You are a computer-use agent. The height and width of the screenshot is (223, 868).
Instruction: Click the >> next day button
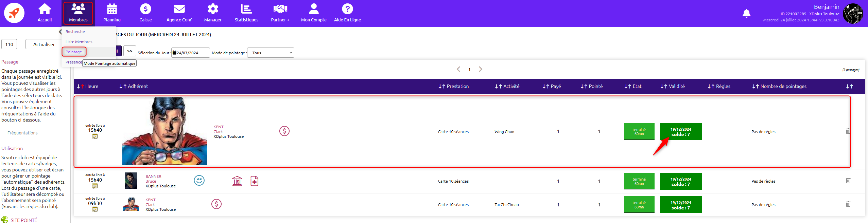129,51
